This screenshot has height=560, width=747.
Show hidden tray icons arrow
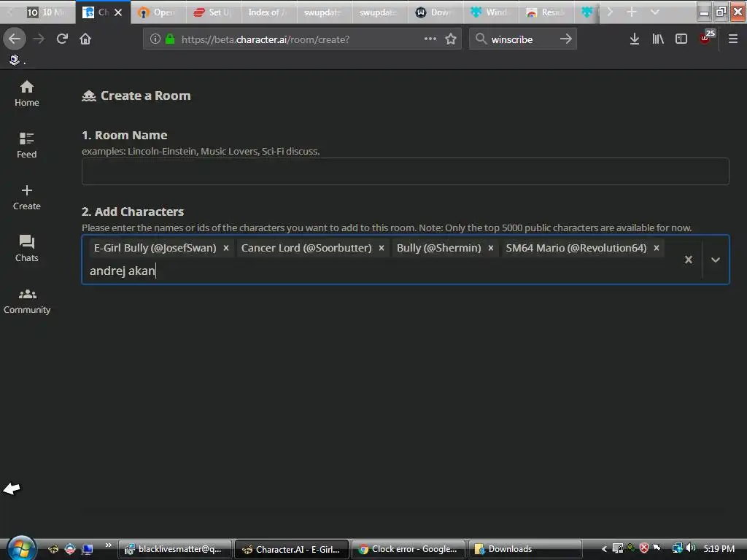point(604,549)
